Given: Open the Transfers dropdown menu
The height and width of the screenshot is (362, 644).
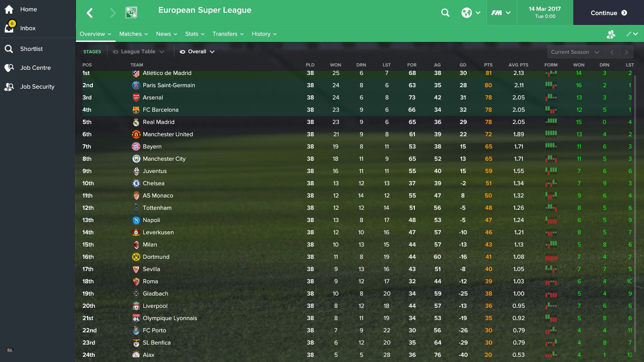Looking at the screenshot, I should [x=228, y=34].
